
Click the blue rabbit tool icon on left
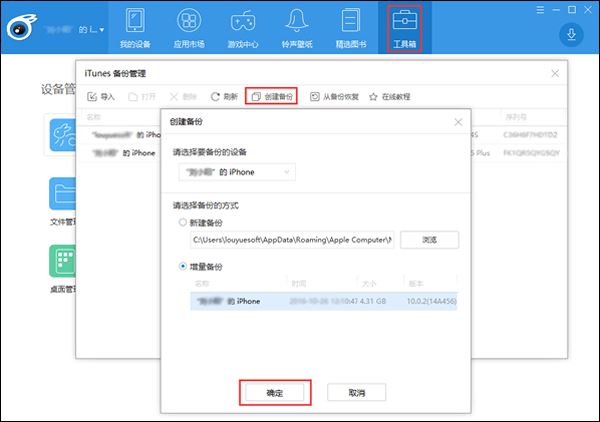(x=62, y=135)
